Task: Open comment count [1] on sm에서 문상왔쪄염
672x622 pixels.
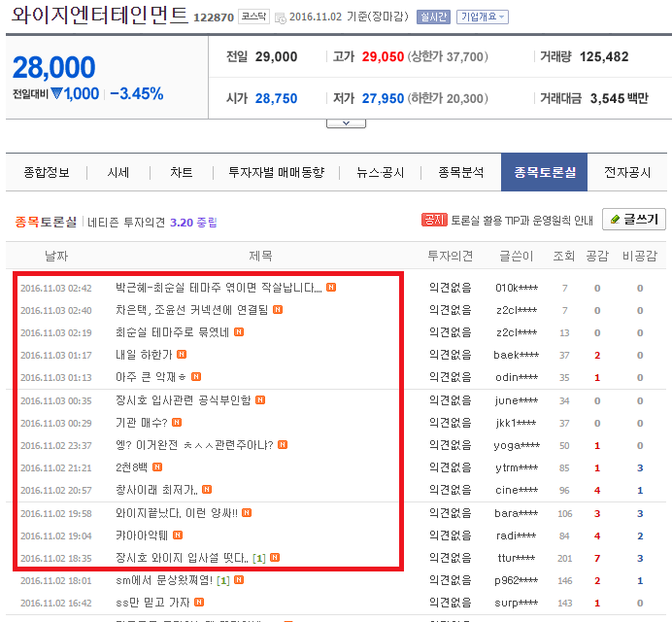Action: click(223, 581)
